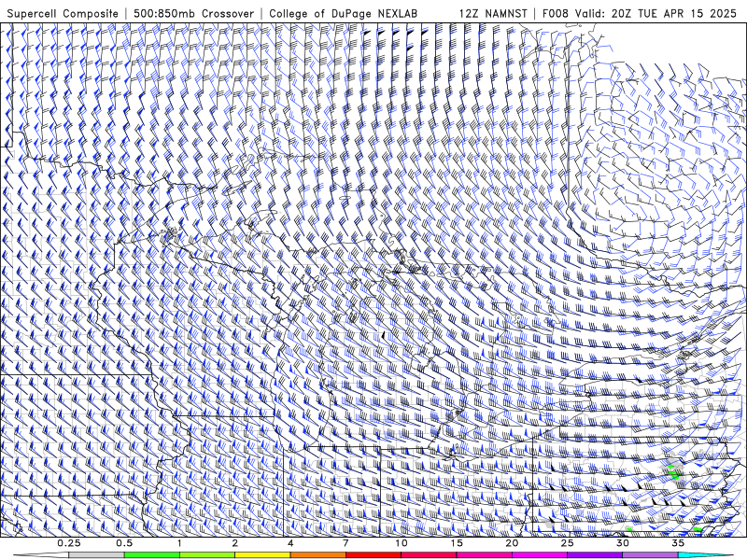Screen dimensions: 747x560
Task: Click the "20" legend value
Action: coord(512,543)
